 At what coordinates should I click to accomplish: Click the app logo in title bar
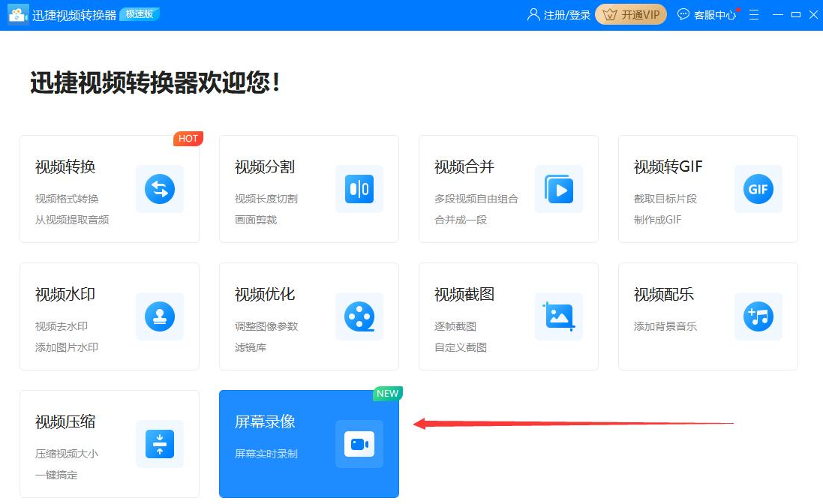coord(18,15)
